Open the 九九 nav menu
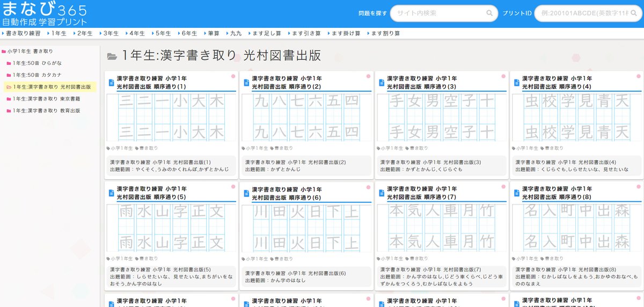The image size is (644, 307). coord(233,33)
